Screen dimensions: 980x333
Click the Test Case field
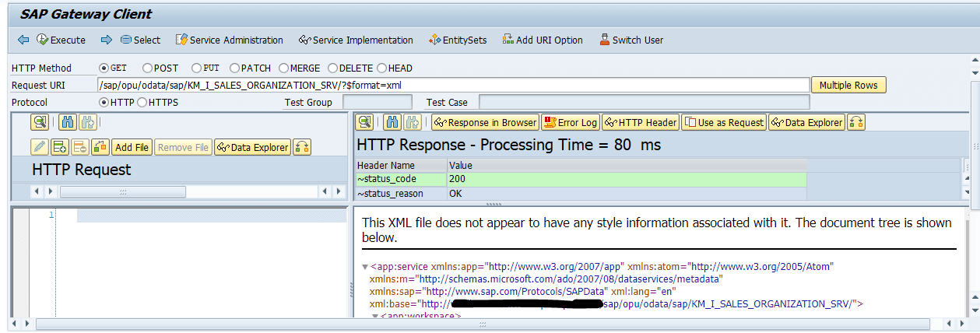pyautogui.click(x=644, y=102)
